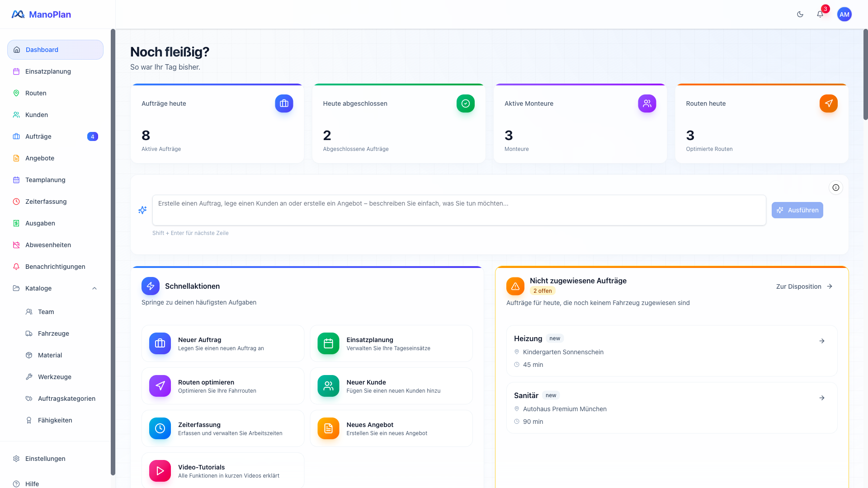The image size is (868, 488).
Task: Collapse the Kataloge section chevron
Action: 94,288
